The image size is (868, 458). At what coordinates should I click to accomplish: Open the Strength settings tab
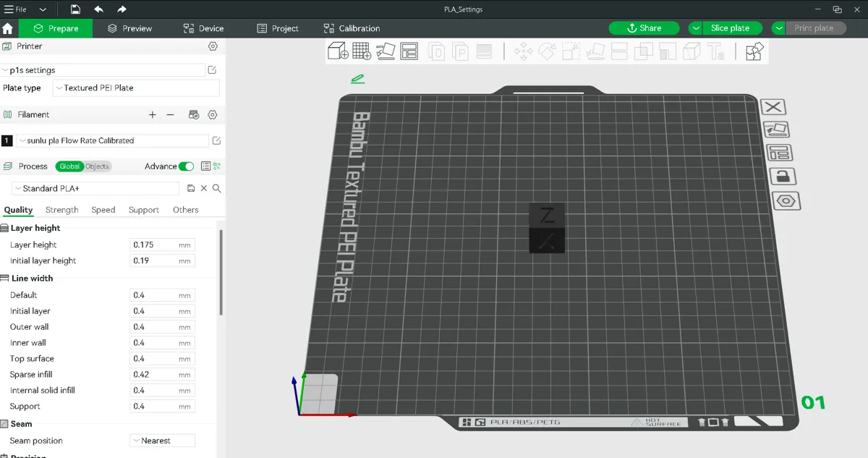pyautogui.click(x=61, y=210)
